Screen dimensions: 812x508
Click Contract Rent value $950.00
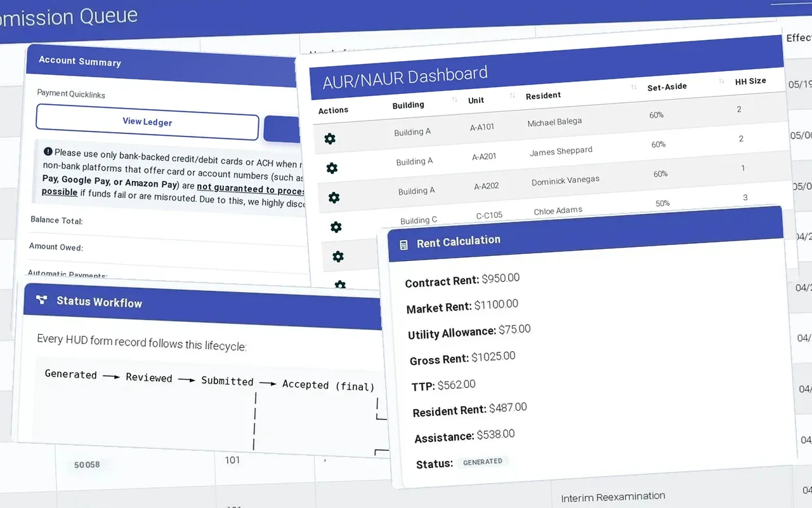coord(501,278)
